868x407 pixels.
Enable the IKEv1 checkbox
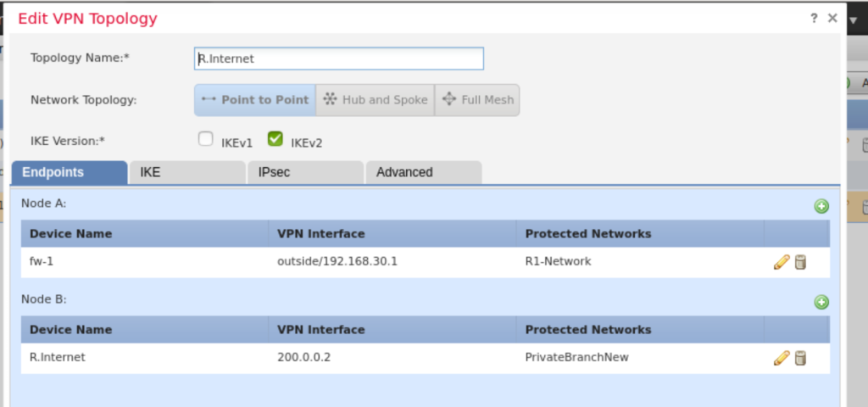(x=205, y=139)
